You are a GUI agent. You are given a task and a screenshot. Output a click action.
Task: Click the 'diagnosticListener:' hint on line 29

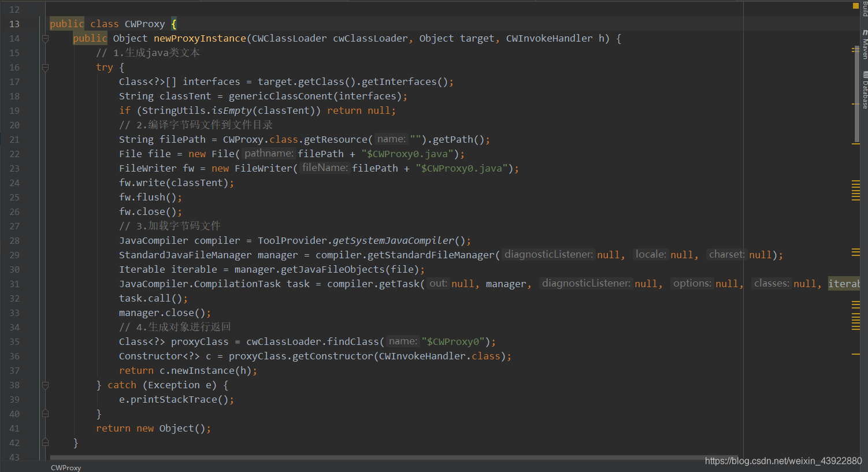548,255
